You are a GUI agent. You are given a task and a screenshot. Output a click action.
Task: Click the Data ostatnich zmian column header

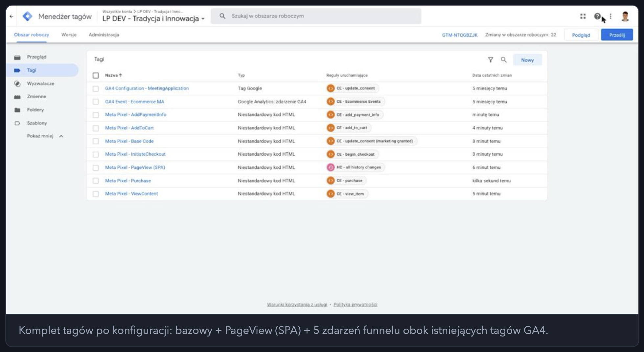click(x=492, y=75)
